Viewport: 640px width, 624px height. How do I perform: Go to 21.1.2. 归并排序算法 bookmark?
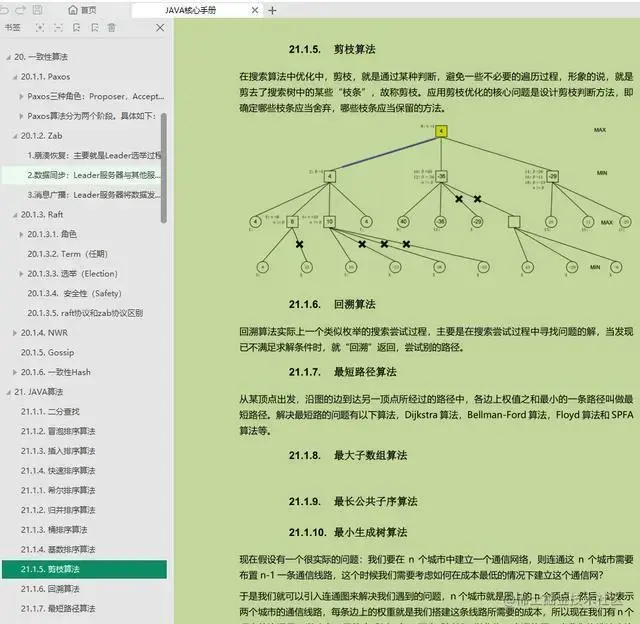pyautogui.click(x=58, y=510)
